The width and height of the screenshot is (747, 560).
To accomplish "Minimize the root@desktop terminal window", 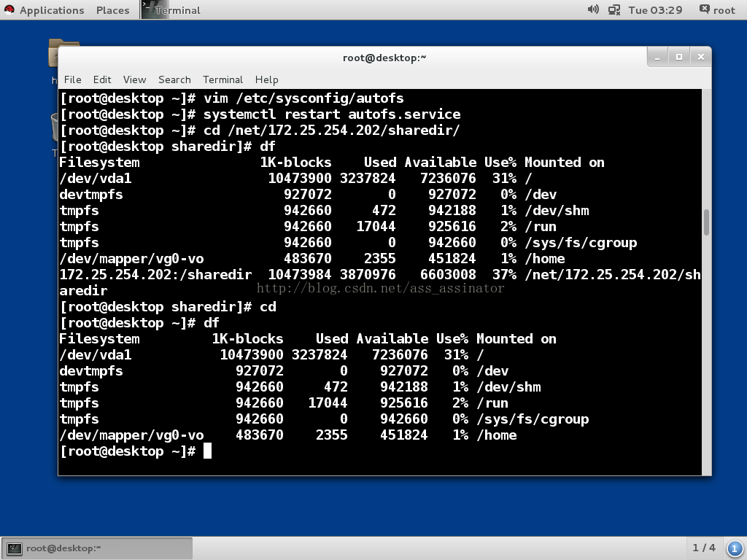I will [x=657, y=58].
